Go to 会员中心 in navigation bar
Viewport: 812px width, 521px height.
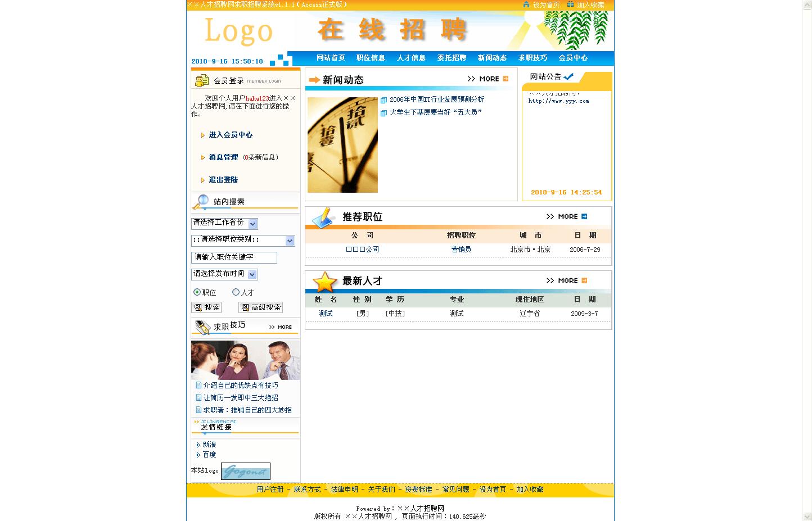pyautogui.click(x=573, y=58)
